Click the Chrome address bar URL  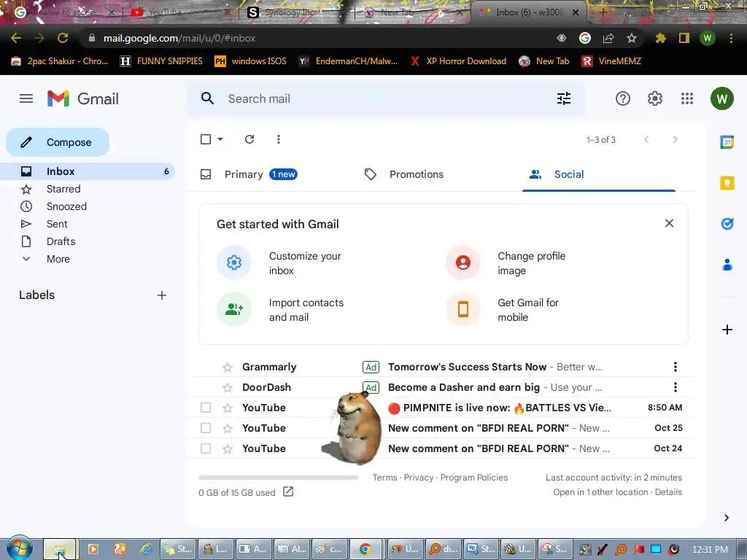tap(179, 38)
